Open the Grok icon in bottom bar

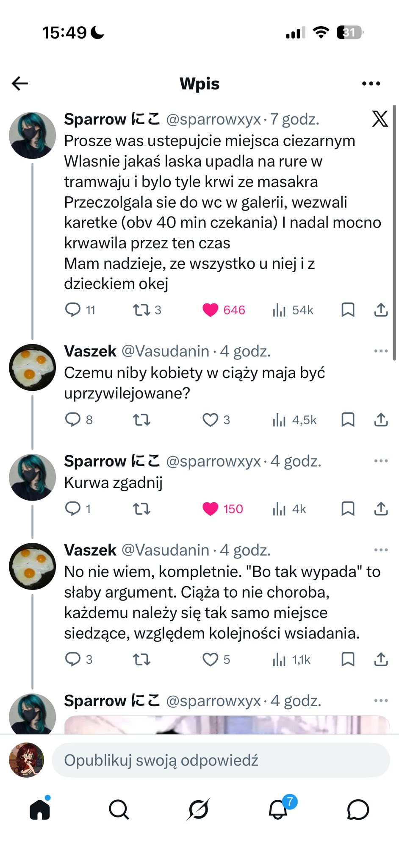(x=199, y=810)
